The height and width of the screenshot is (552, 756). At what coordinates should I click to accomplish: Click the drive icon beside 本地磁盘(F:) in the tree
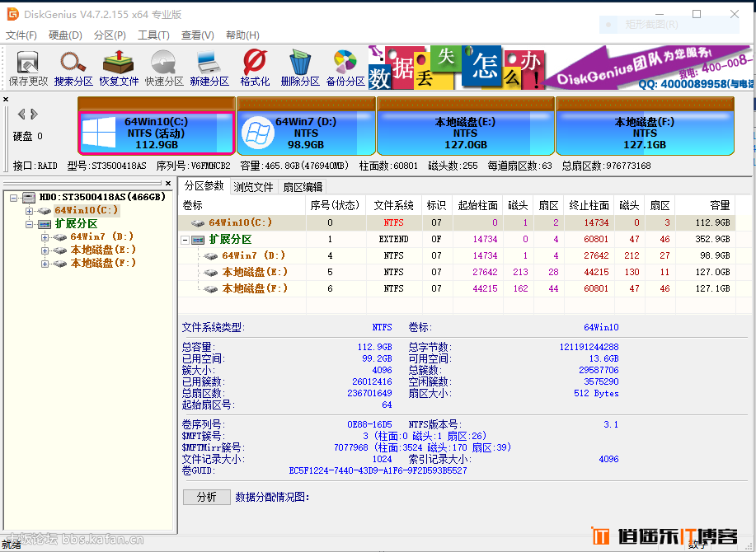(x=60, y=264)
